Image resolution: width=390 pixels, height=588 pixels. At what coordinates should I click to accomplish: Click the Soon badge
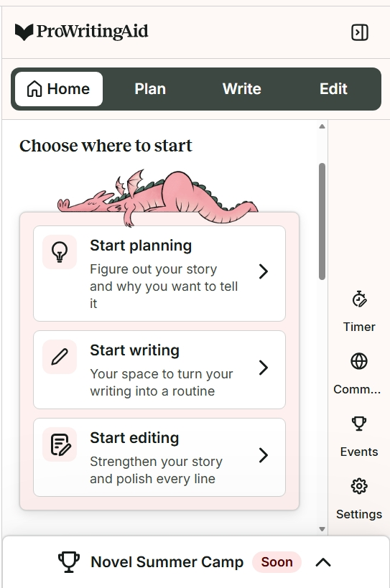(277, 562)
